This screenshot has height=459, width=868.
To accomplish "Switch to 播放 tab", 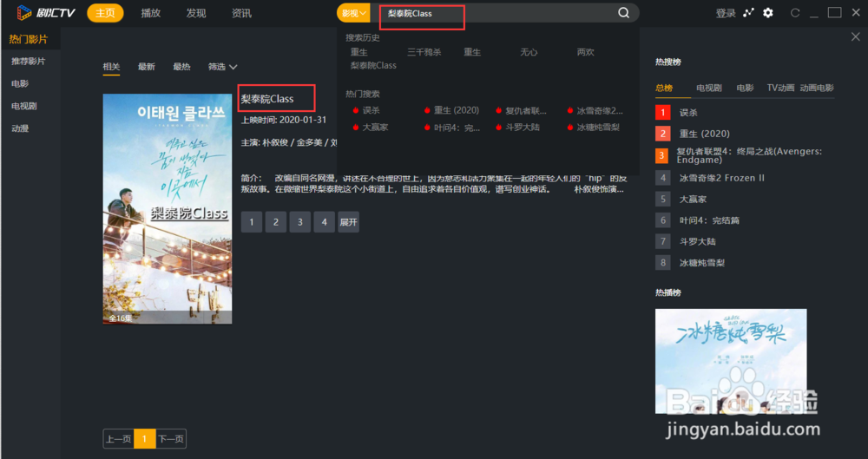I will pos(150,13).
